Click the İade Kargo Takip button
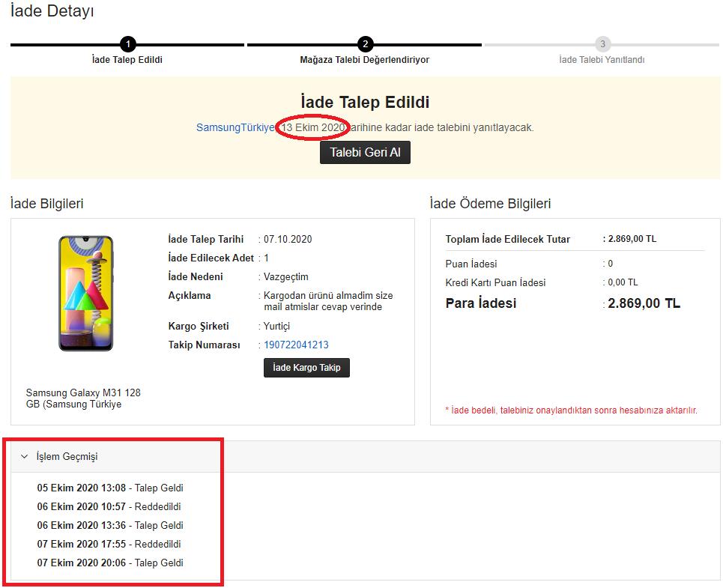723x588 pixels. [x=306, y=367]
